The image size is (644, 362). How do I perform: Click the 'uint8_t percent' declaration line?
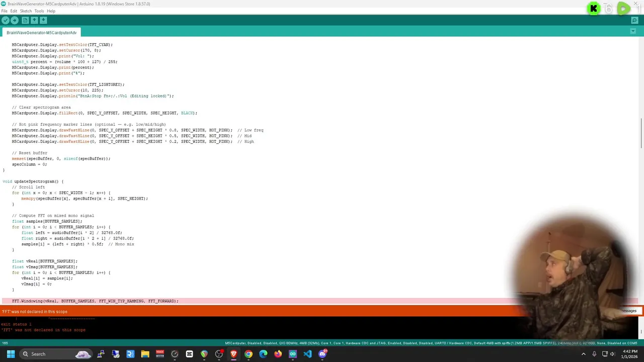64,62
